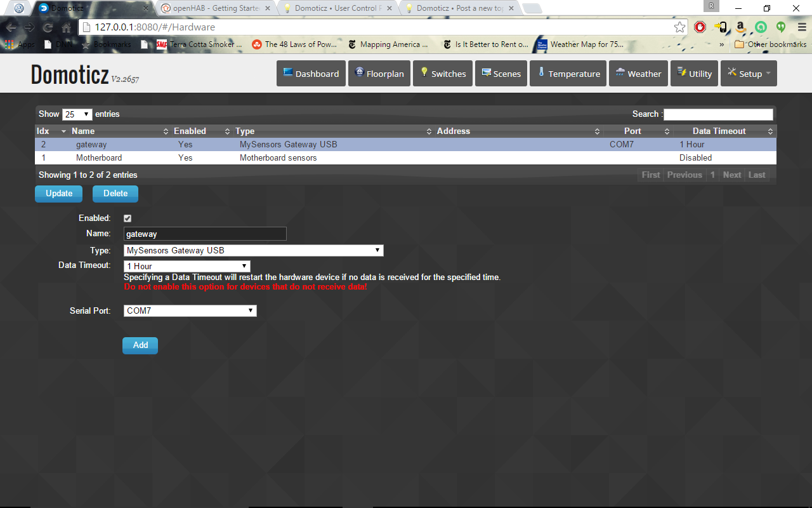Open the Utility page

[694, 74]
